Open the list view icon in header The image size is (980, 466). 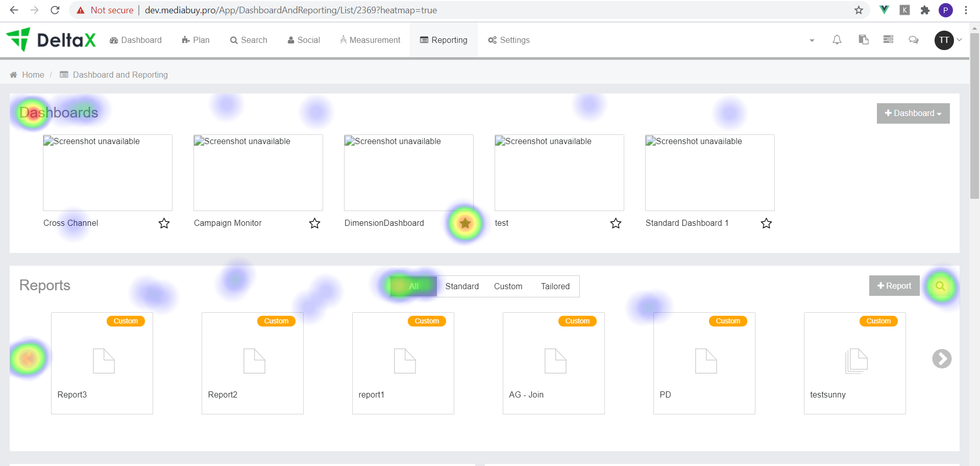(889, 39)
